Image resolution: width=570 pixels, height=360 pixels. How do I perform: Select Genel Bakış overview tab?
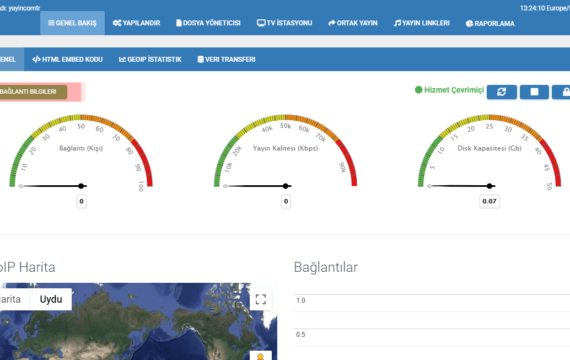[x=72, y=23]
